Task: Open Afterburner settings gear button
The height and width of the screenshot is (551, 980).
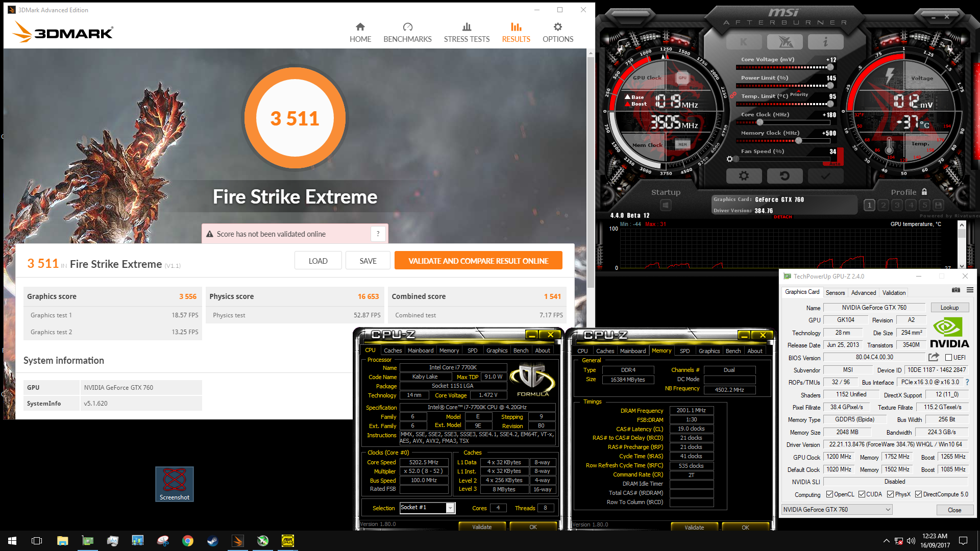Action: coord(744,176)
